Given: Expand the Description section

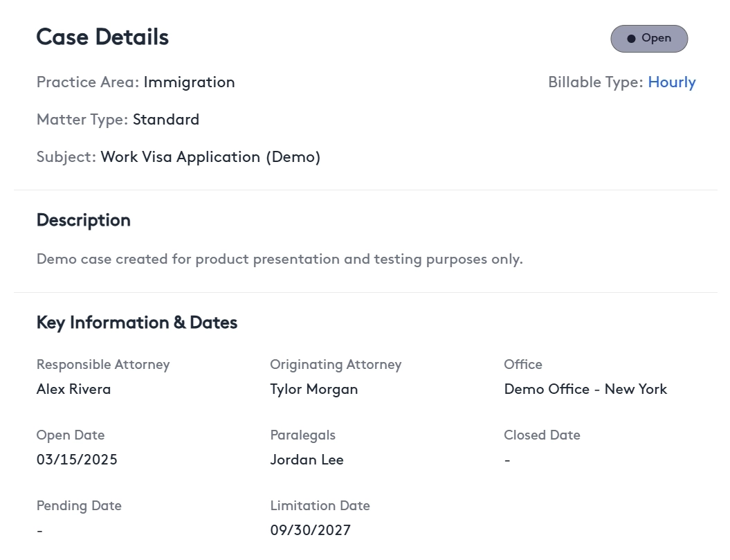Looking at the screenshot, I should coord(83,220).
